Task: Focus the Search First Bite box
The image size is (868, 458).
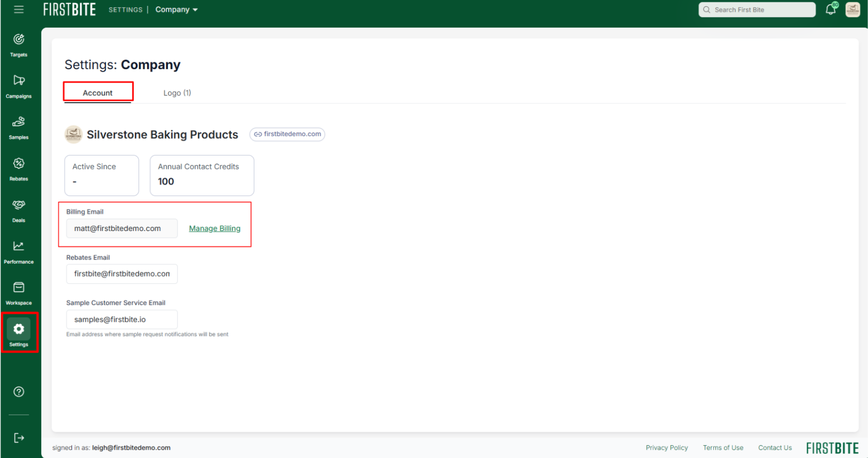Action: pyautogui.click(x=757, y=10)
